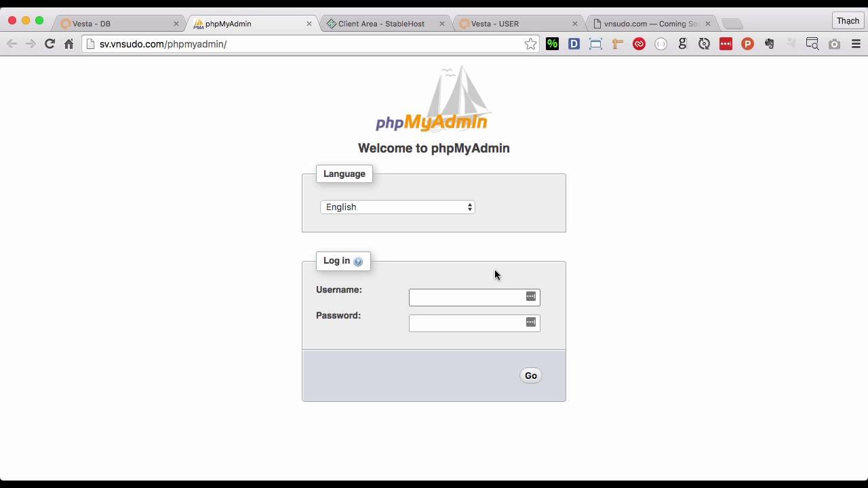Go to the browser home page

68,43
